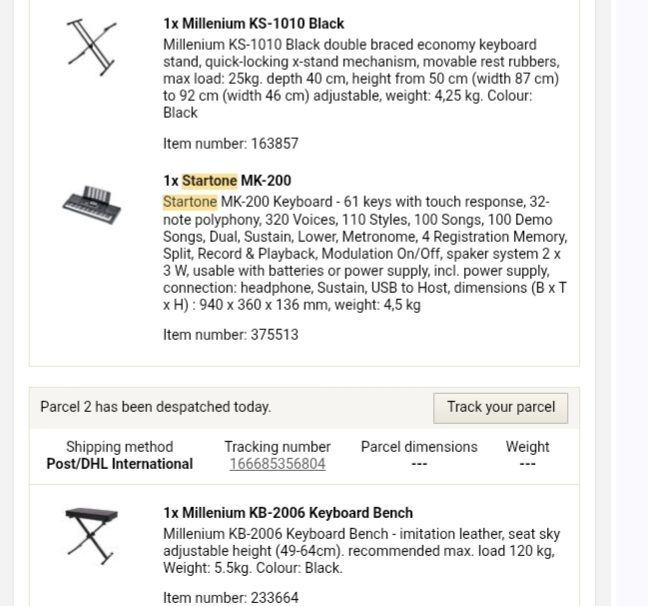The width and height of the screenshot is (648, 606).
Task: Click the KB-2006 bench description paragraph
Action: [362, 551]
